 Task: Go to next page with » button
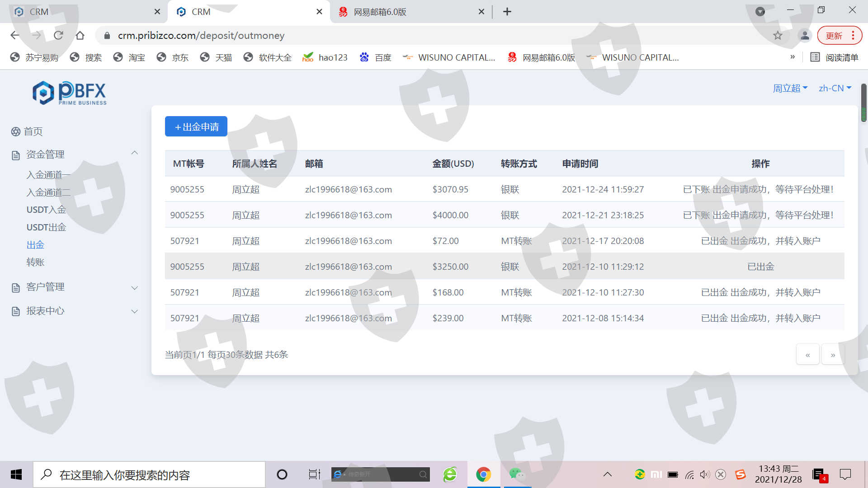(833, 355)
